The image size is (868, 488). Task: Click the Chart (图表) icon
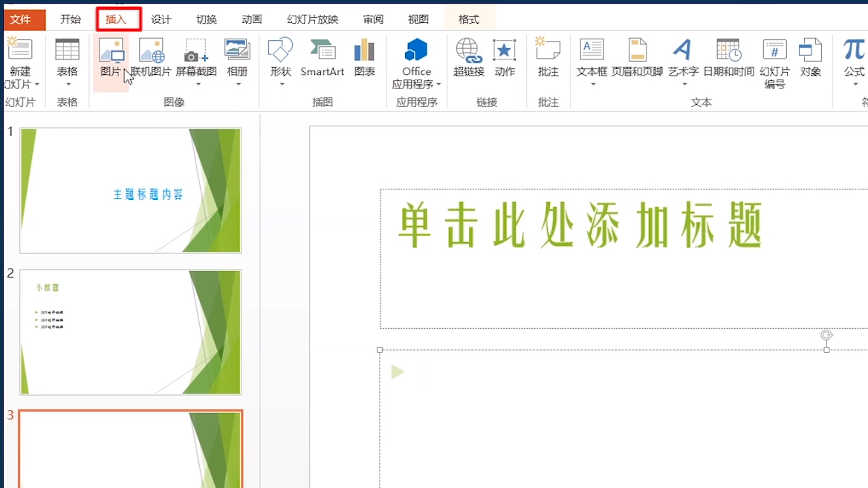(364, 49)
